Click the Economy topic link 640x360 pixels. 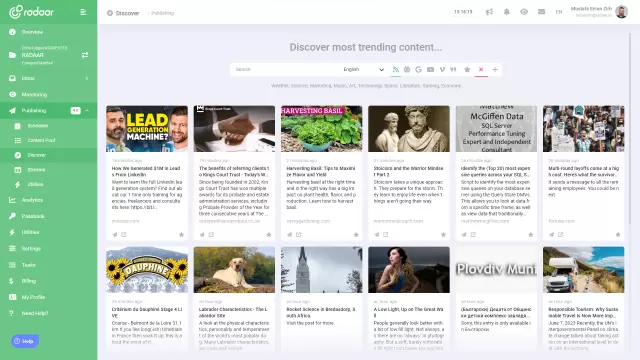coord(451,86)
